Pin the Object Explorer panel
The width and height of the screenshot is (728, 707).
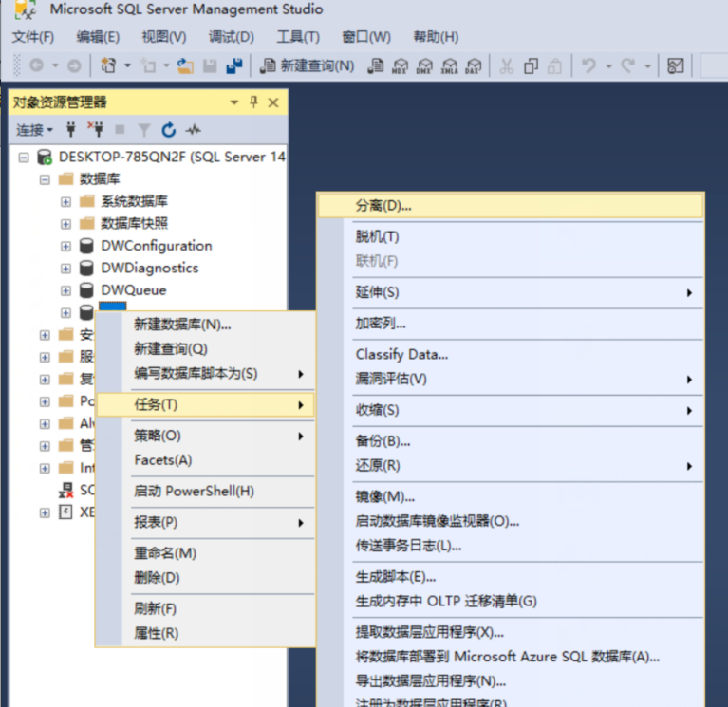(x=253, y=102)
